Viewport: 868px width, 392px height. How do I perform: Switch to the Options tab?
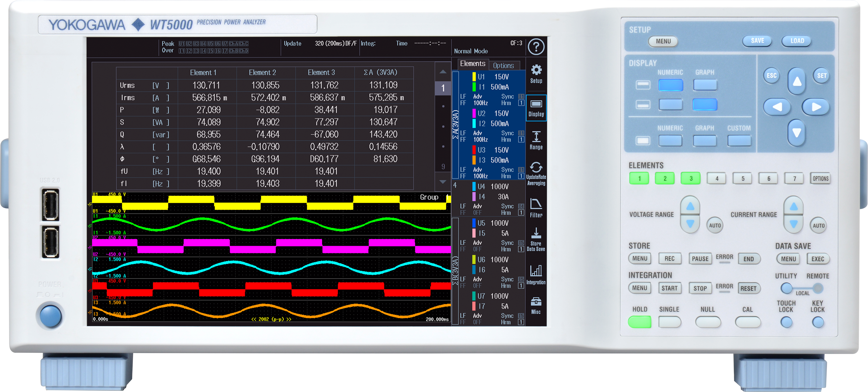(x=503, y=65)
